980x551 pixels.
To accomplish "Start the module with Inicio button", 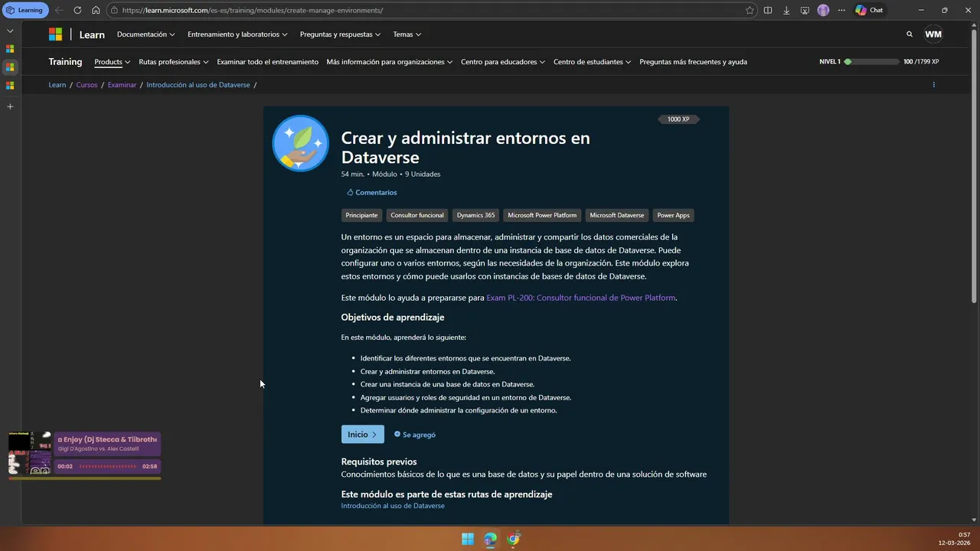I will point(363,435).
